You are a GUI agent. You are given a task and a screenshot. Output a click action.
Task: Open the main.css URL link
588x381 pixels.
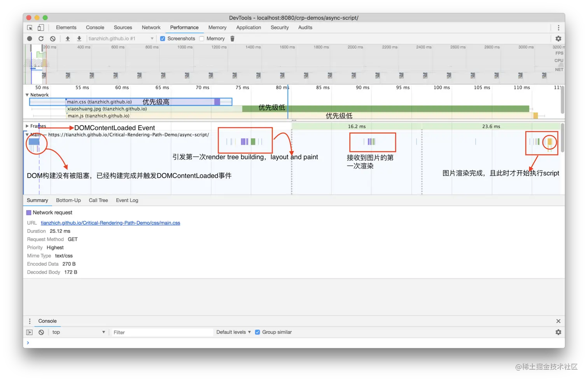(110, 223)
